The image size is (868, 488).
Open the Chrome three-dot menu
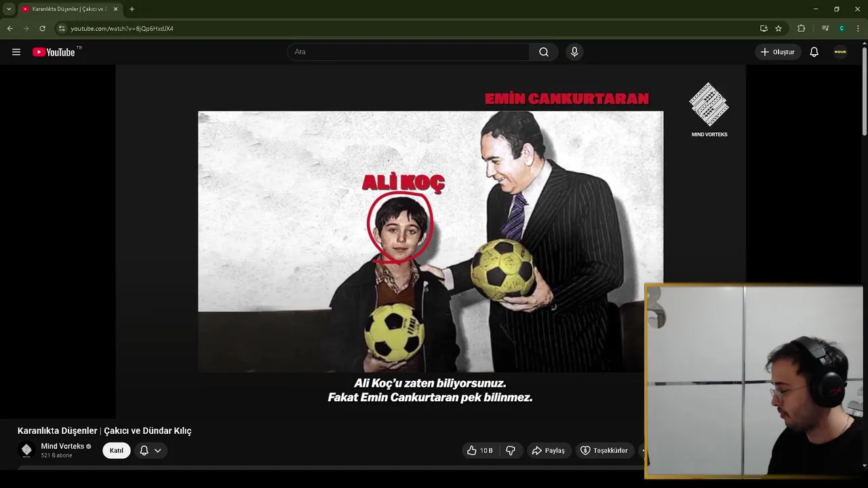pos(858,28)
